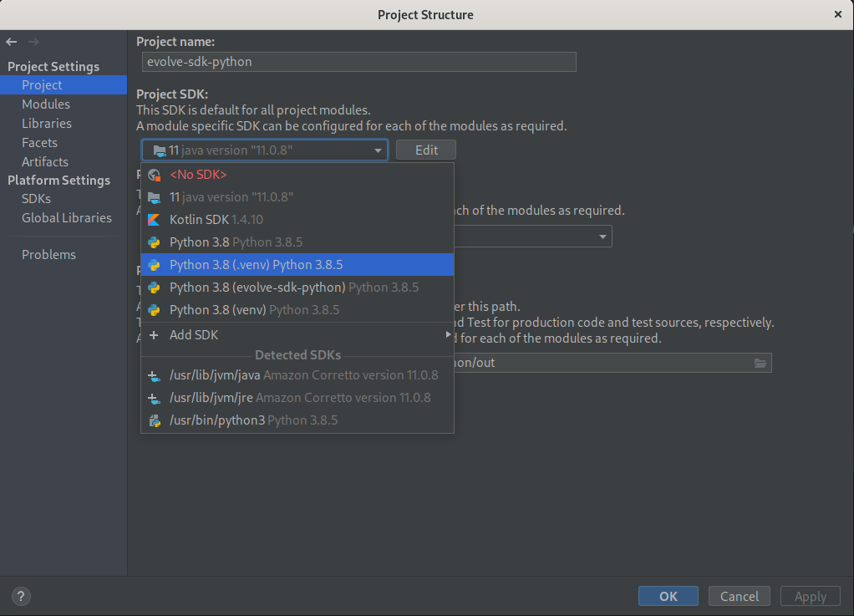Screen dimensions: 854x616
Task: Click the Java icon beside /usr/lib/jvm/java
Action: click(x=154, y=375)
